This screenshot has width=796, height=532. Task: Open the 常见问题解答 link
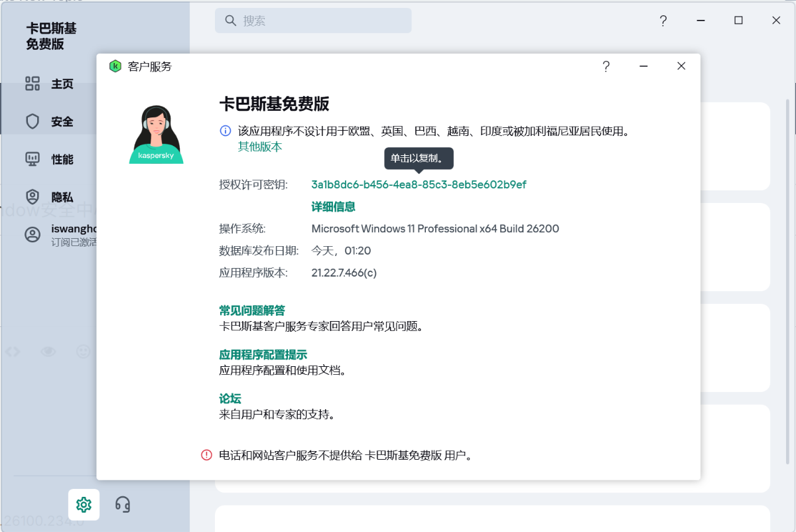tap(252, 310)
